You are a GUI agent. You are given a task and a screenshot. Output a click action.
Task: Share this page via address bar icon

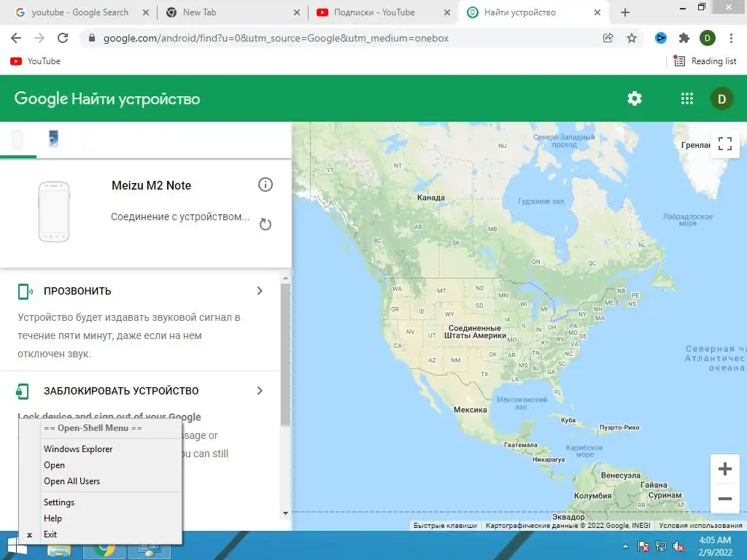point(608,38)
